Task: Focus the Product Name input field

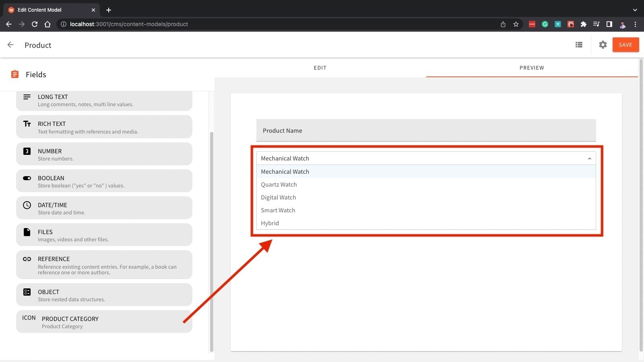Action: point(426,131)
